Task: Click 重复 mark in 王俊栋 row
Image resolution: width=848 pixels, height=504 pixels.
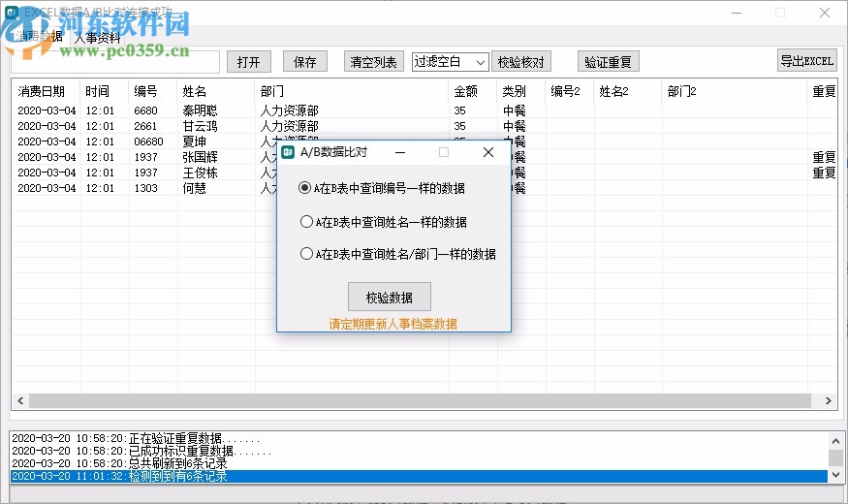Action: point(824,173)
